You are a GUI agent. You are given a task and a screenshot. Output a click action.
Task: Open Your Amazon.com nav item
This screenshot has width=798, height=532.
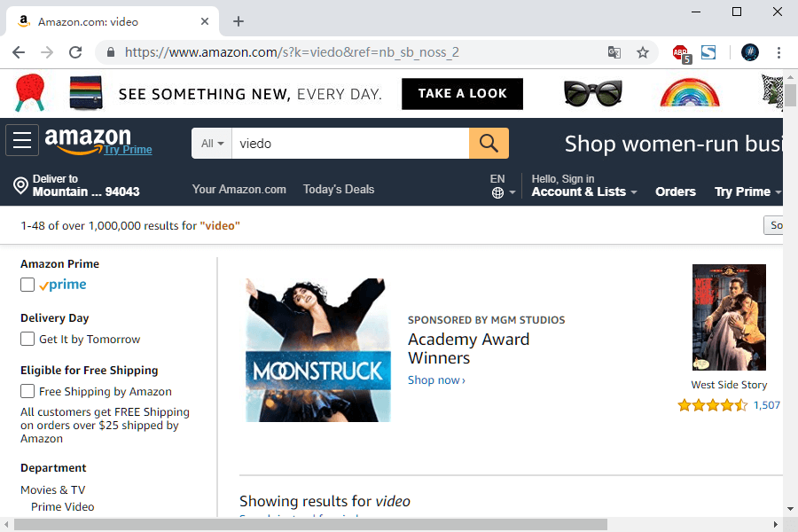click(239, 190)
